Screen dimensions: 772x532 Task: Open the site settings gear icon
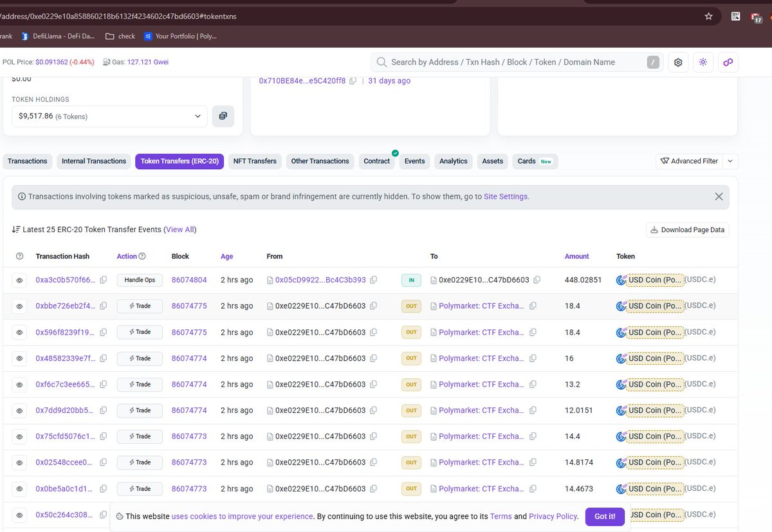click(x=678, y=62)
